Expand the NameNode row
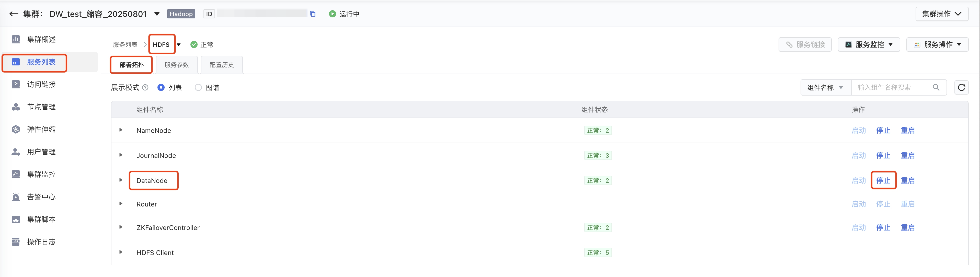 tap(121, 130)
